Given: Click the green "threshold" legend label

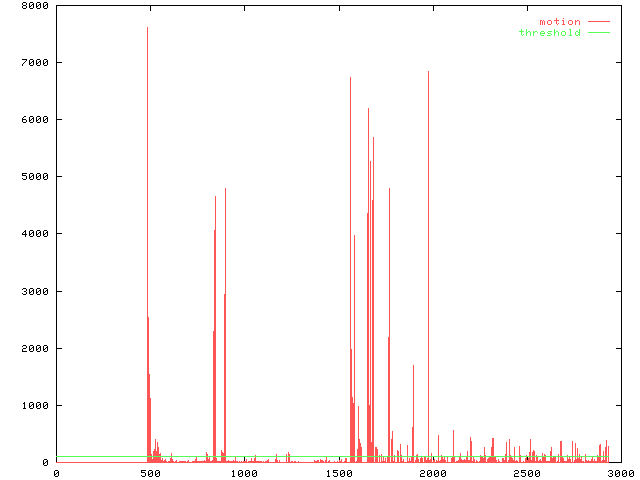Looking at the screenshot, I should point(549,33).
